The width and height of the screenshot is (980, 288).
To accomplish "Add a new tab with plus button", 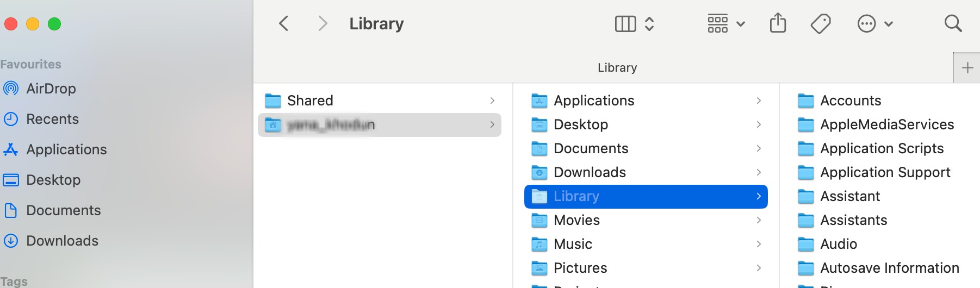I will [x=967, y=68].
